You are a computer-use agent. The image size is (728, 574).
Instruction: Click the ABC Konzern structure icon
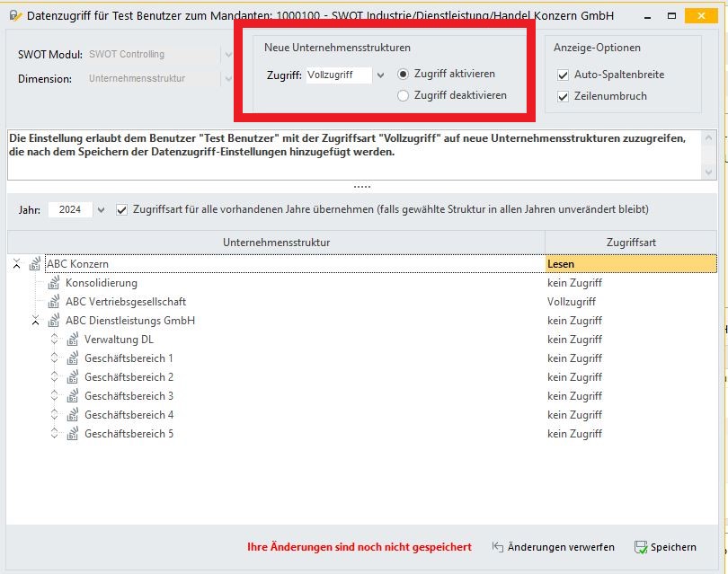[x=35, y=264]
